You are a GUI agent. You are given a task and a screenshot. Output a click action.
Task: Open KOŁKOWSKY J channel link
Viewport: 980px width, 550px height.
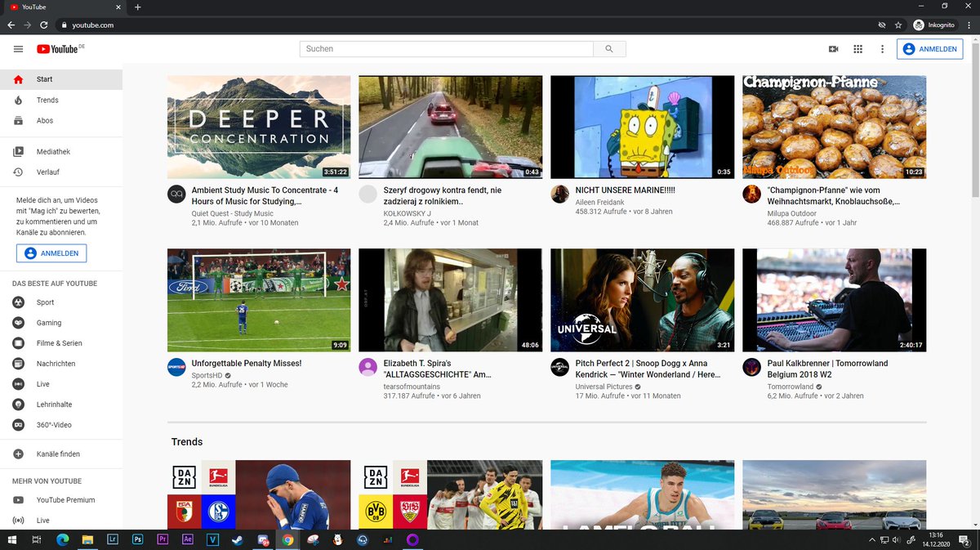click(408, 213)
